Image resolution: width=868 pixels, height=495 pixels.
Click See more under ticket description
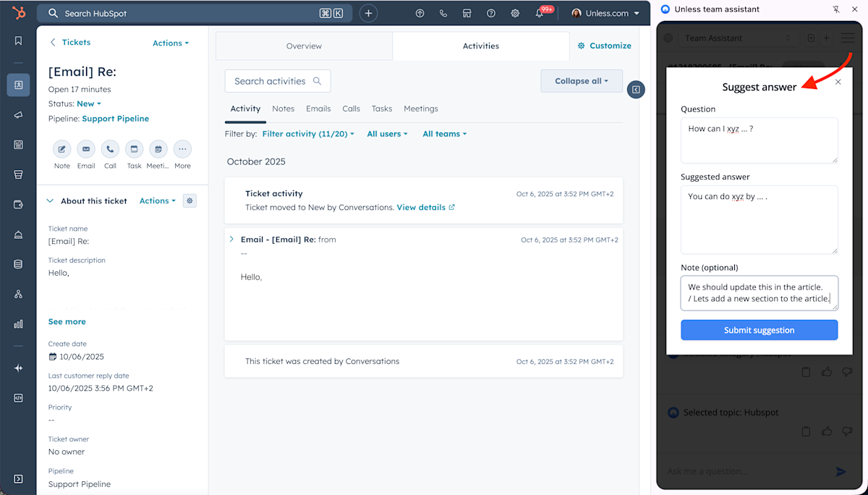(67, 321)
